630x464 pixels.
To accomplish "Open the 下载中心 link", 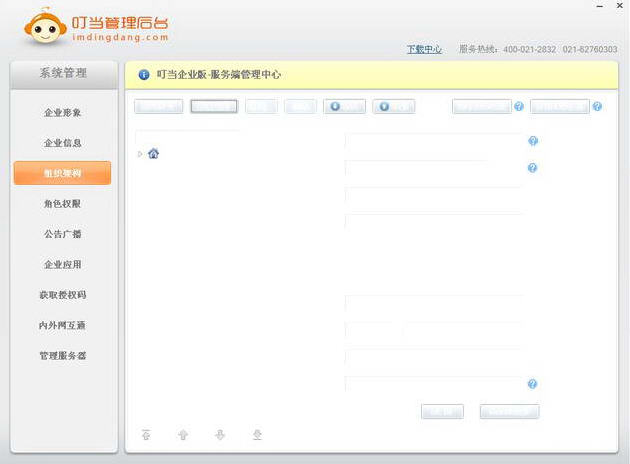I will 424,49.
